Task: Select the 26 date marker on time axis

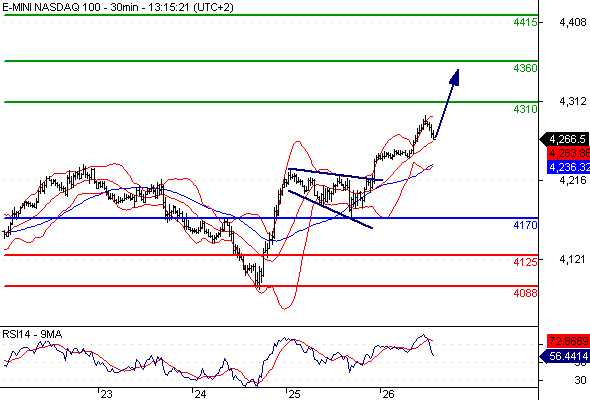Action: coord(388,394)
